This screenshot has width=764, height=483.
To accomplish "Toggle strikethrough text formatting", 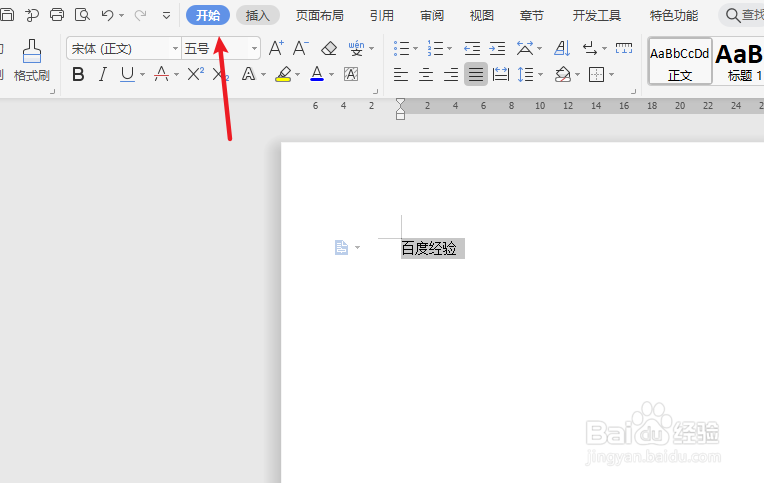I will 161,74.
